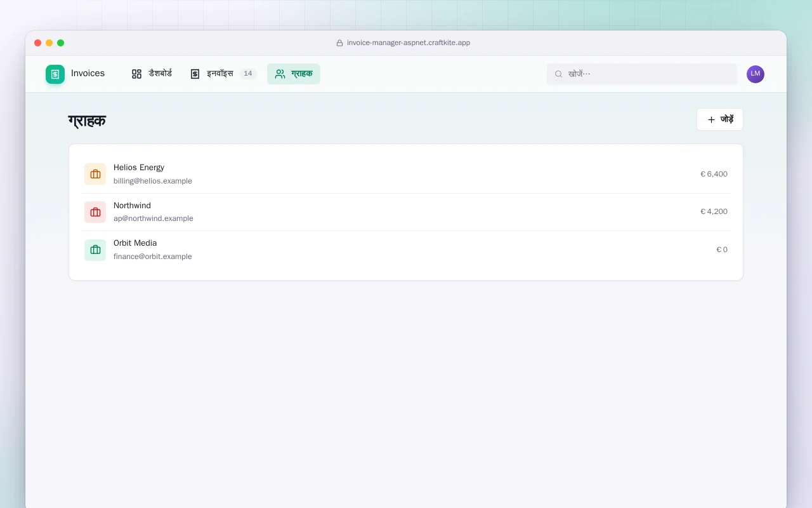Image resolution: width=812 pixels, height=508 pixels.
Task: Click the Helios Energy briefcase icon
Action: pos(95,174)
